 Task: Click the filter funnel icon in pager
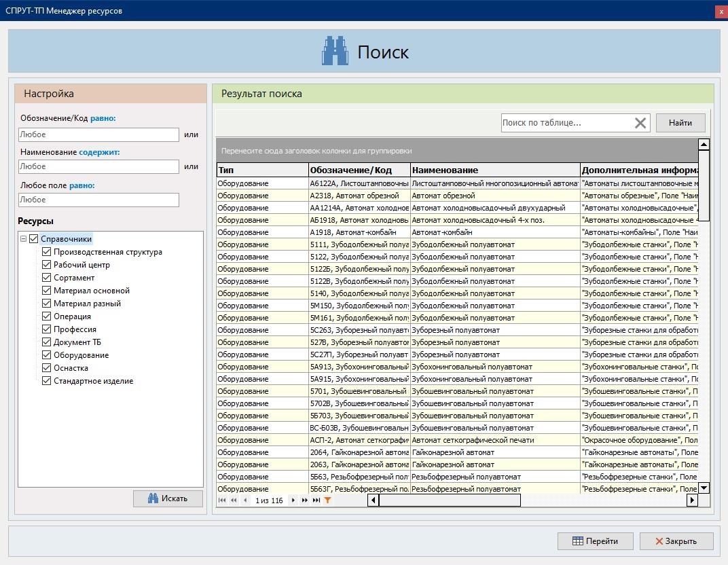(328, 500)
